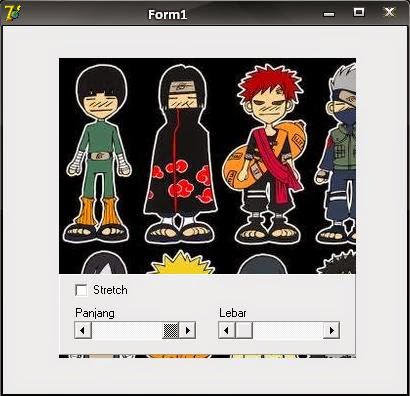Screen dimensions: 410x396
Task: Close the Form1 window
Action: 389,13
